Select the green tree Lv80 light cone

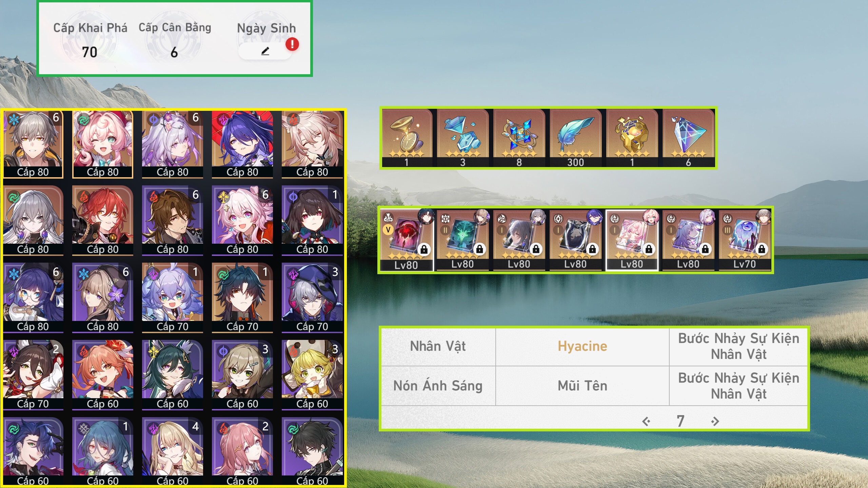[x=462, y=240]
